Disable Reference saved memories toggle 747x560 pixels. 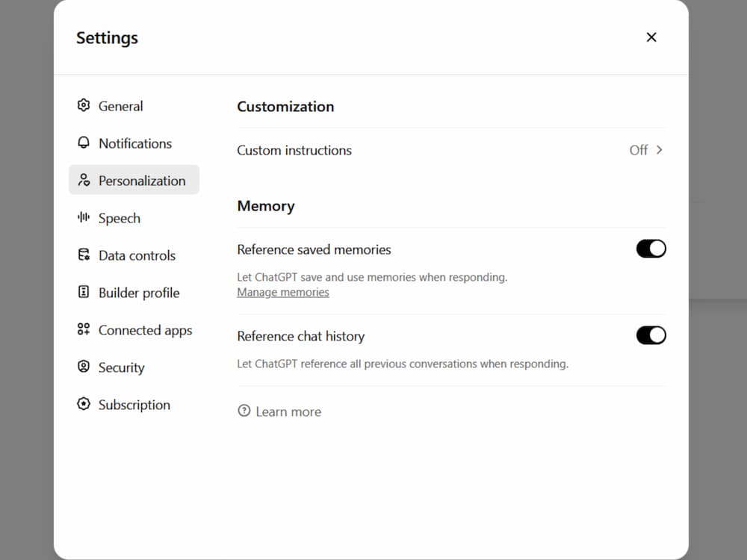point(651,249)
